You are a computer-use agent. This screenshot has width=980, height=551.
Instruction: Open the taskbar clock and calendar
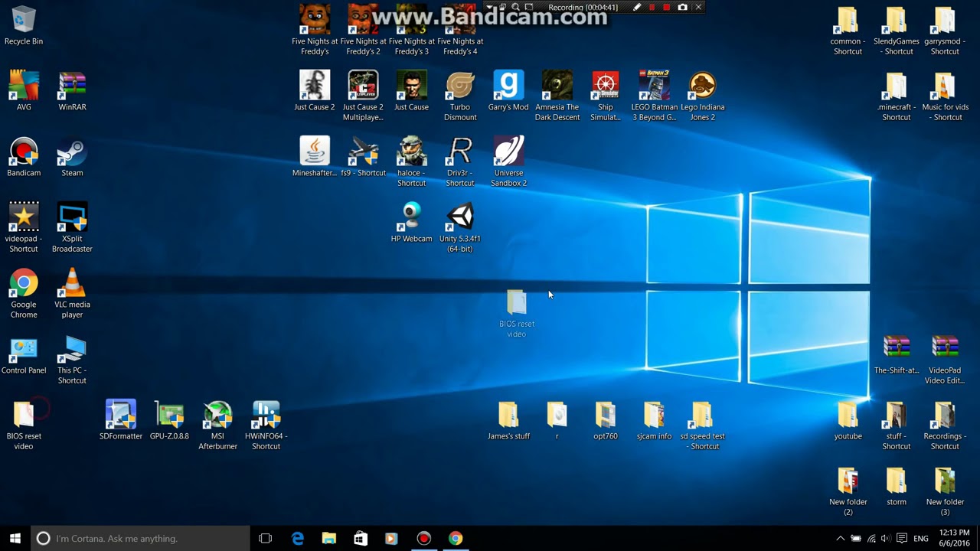954,539
